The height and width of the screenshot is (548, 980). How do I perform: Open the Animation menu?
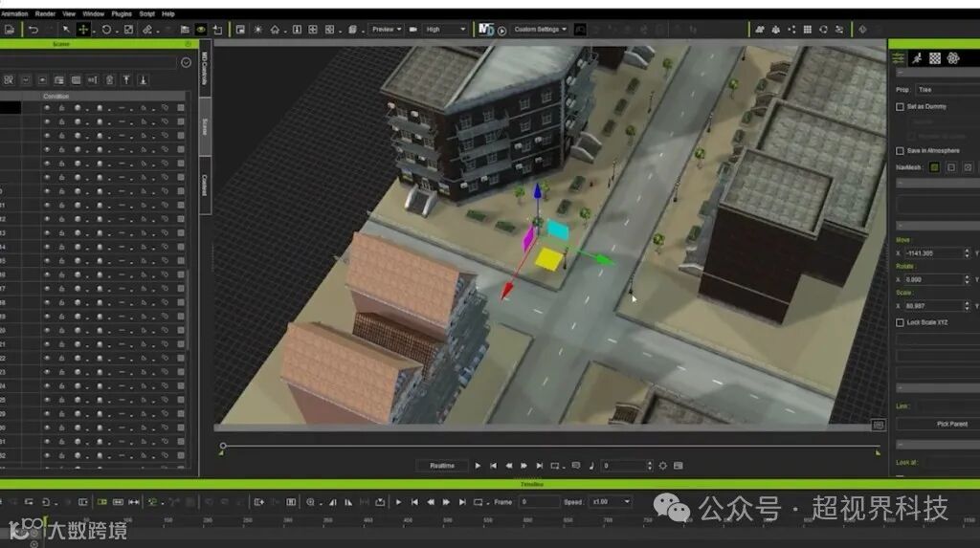(x=13, y=13)
